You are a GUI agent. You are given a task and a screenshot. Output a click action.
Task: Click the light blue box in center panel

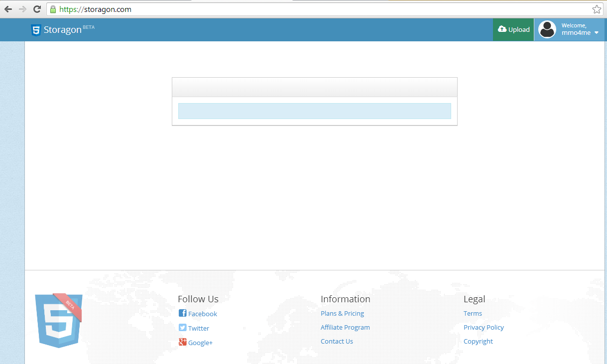(315, 111)
